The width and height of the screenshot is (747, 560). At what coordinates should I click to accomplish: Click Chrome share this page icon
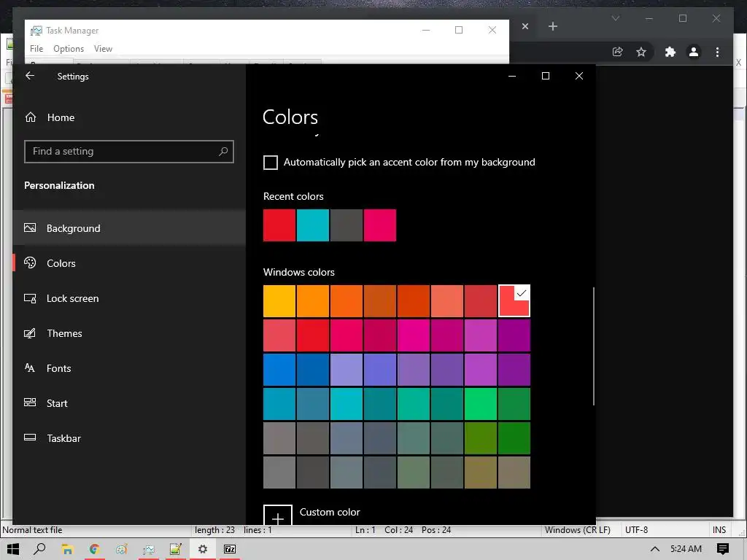[617, 52]
